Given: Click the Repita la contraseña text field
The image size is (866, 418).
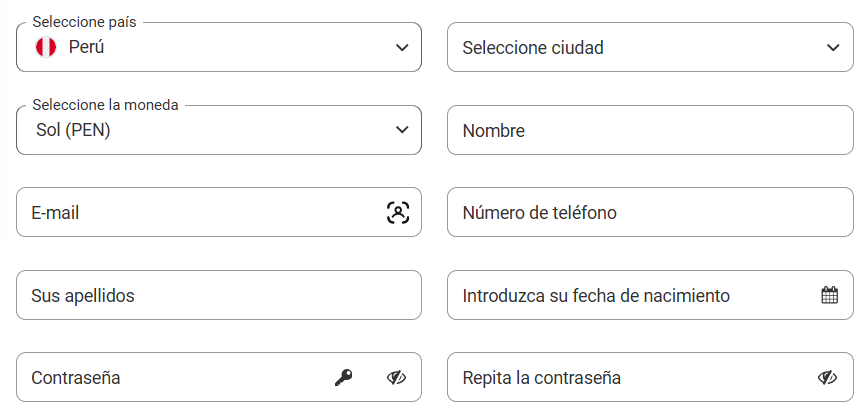Looking at the screenshot, I should (650, 377).
